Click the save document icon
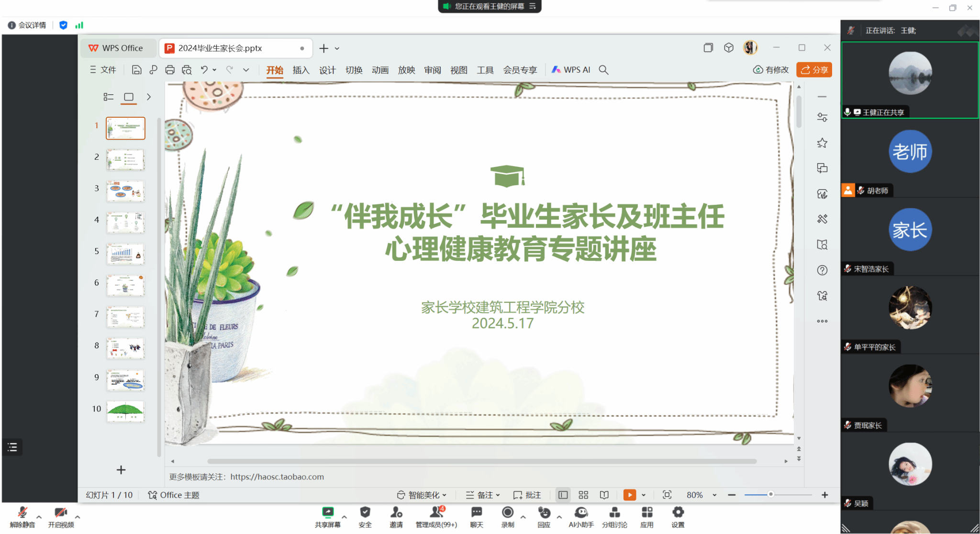Image resolution: width=980 pixels, height=534 pixels. [x=136, y=70]
